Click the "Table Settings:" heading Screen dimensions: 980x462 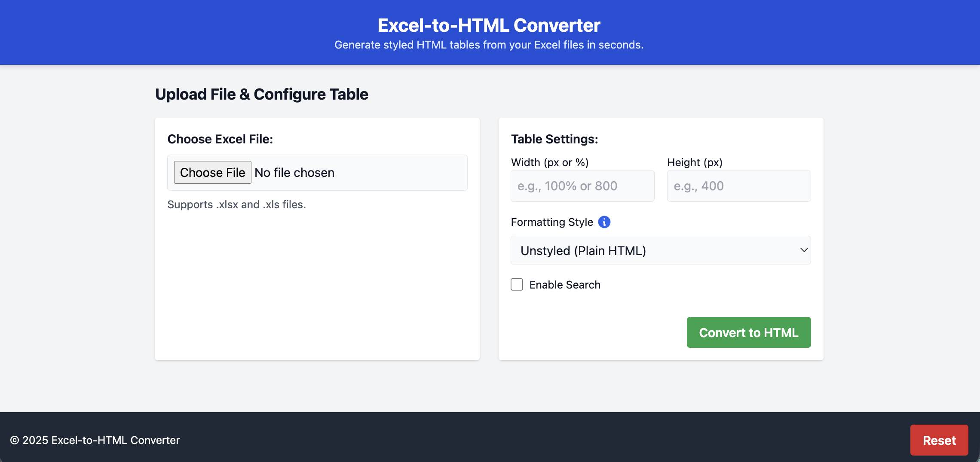coord(554,139)
